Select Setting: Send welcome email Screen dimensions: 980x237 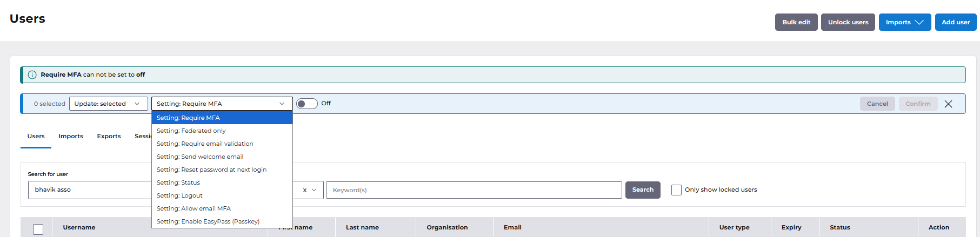(200, 157)
